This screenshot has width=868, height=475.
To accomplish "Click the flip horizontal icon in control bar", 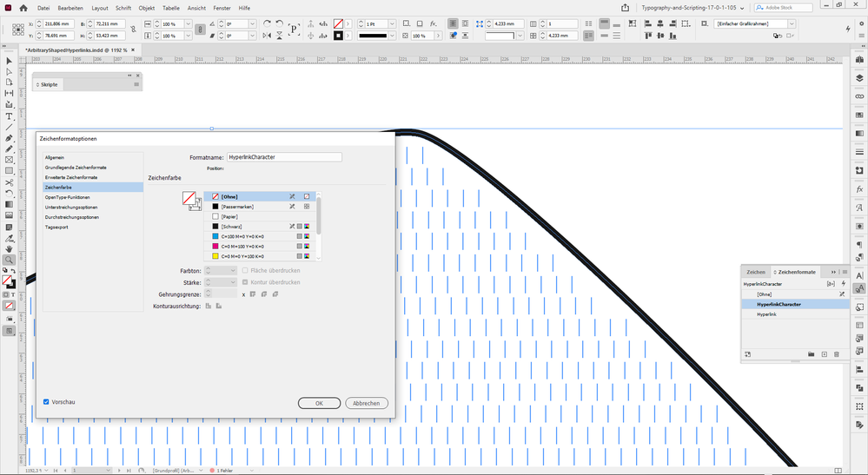I will 267,36.
